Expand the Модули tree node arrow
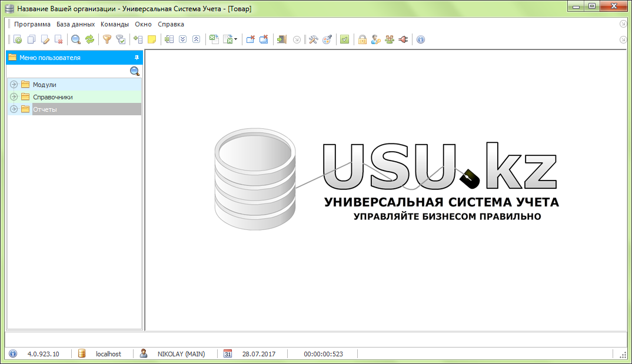The height and width of the screenshot is (364, 632). (14, 85)
